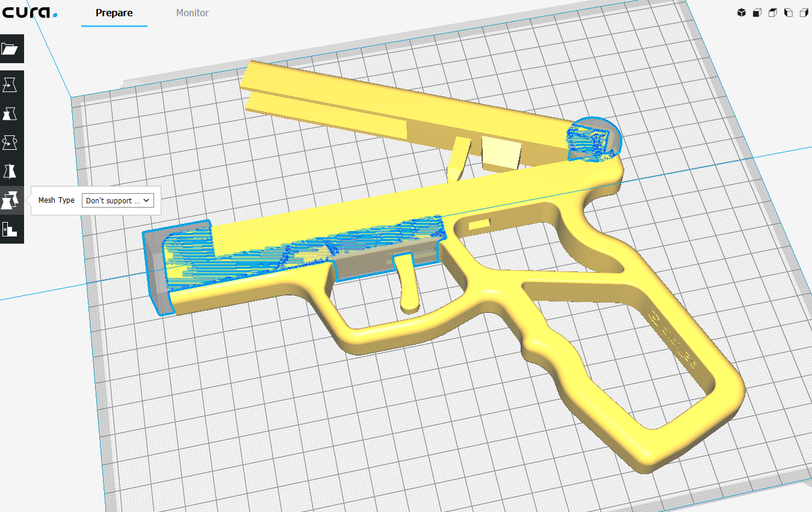Select the slide model above the frame
Image resolution: width=812 pixels, height=512 pixels.
pyautogui.click(x=391, y=102)
